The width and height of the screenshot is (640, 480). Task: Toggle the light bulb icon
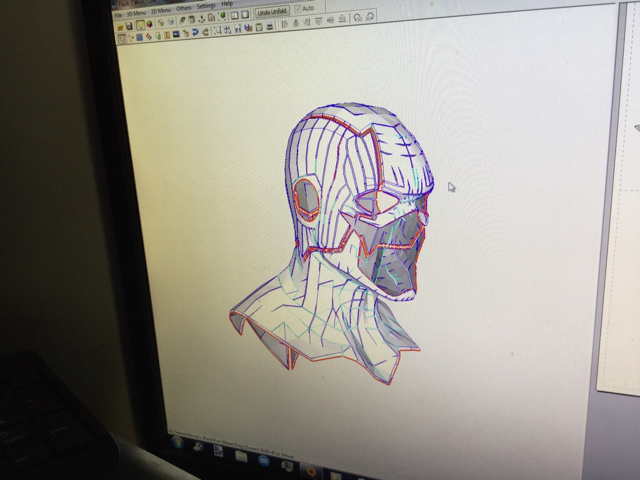pyautogui.click(x=140, y=25)
